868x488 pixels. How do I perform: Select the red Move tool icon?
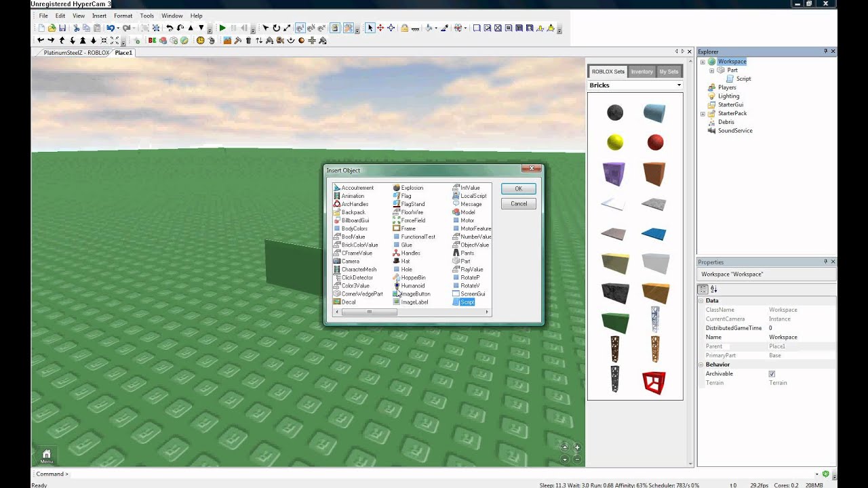[x=380, y=28]
